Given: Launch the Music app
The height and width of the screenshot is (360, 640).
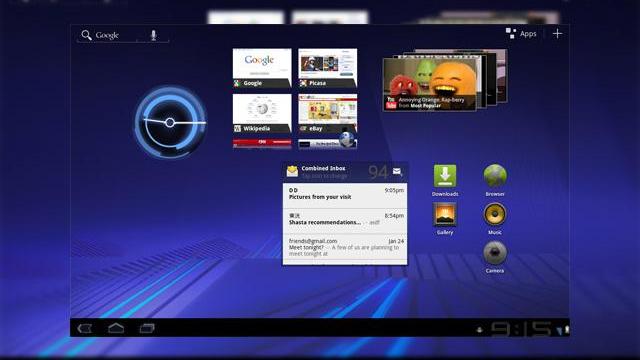Looking at the screenshot, I should [x=495, y=219].
